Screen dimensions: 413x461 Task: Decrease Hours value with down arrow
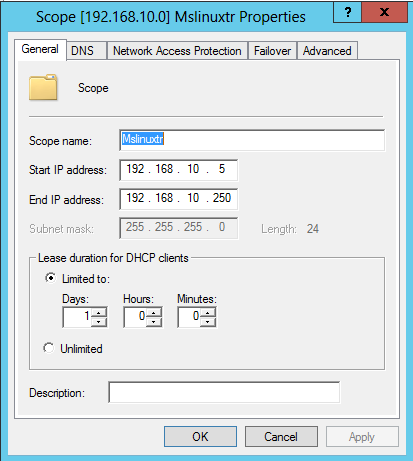tap(154, 322)
